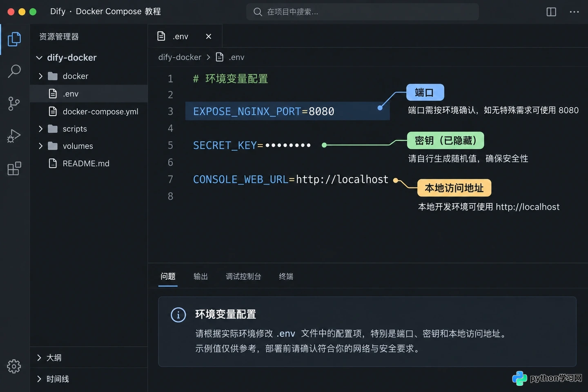The width and height of the screenshot is (588, 392).
Task: Expand the 时间线 timeline section
Action: [39, 379]
